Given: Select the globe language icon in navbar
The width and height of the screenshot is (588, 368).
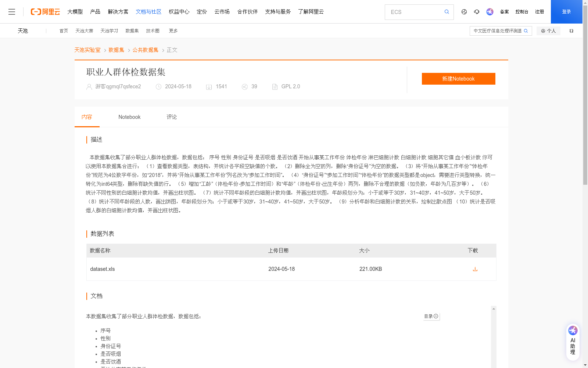Looking at the screenshot, I should (x=464, y=12).
